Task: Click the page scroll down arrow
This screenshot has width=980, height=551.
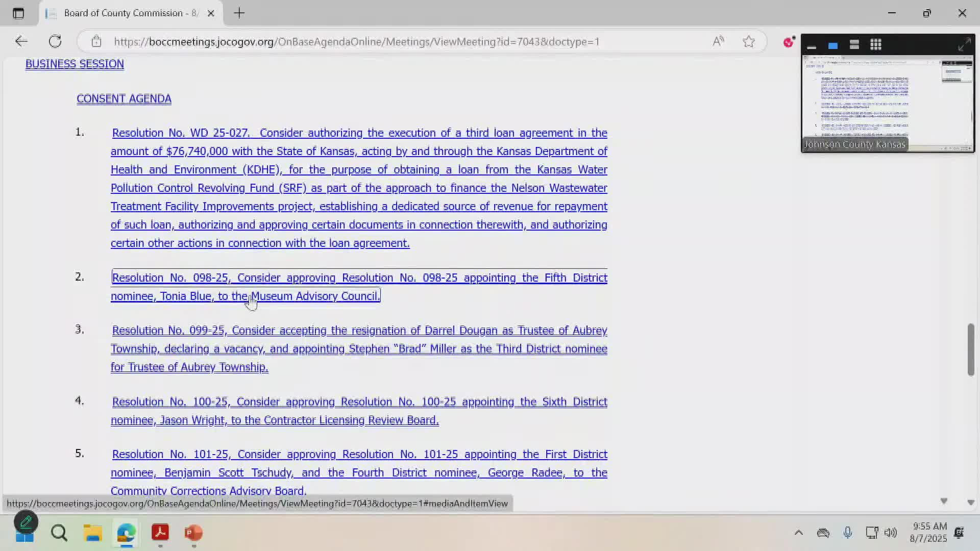Action: click(x=970, y=503)
